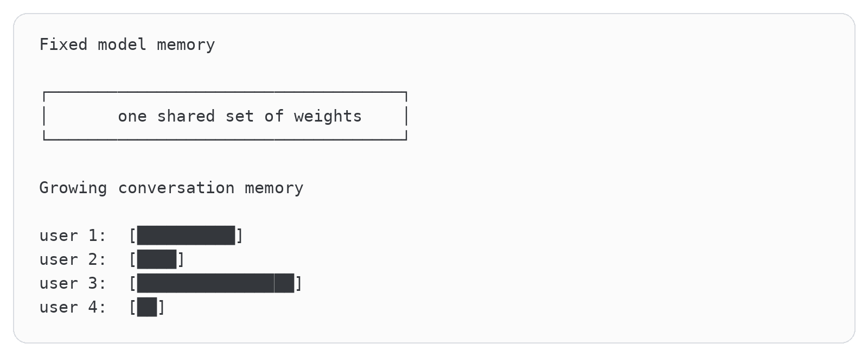Select the 'user 1:' label

tap(73, 236)
